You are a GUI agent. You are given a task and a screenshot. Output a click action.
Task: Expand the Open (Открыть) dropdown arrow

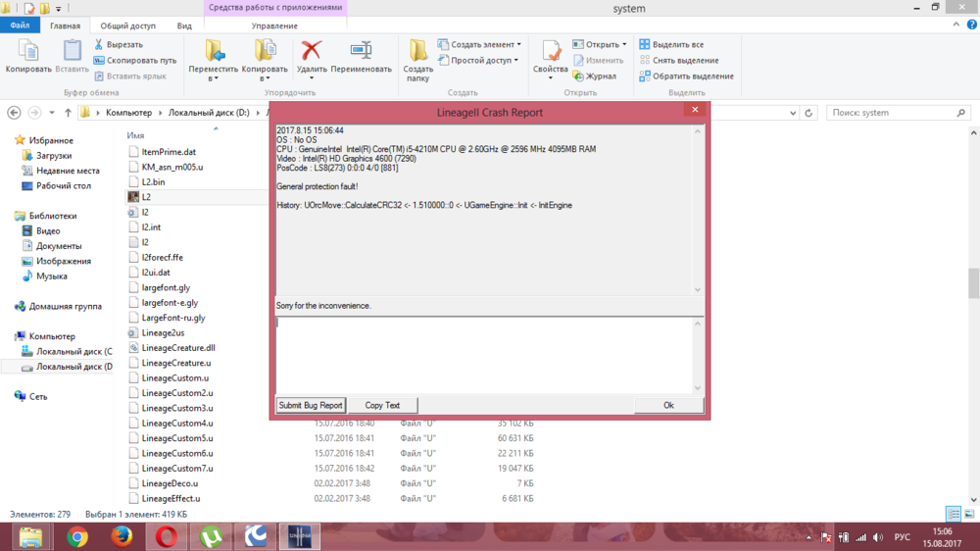(624, 44)
